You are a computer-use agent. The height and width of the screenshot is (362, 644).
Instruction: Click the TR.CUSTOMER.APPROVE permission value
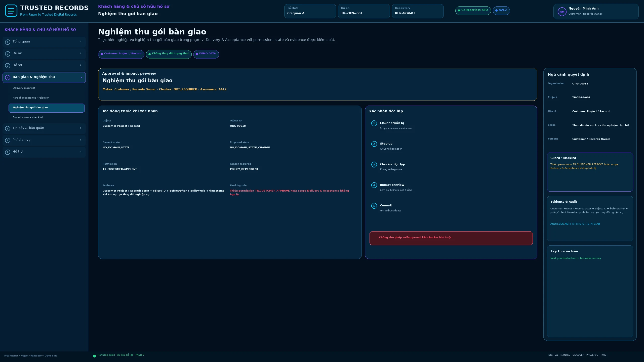pos(120,169)
